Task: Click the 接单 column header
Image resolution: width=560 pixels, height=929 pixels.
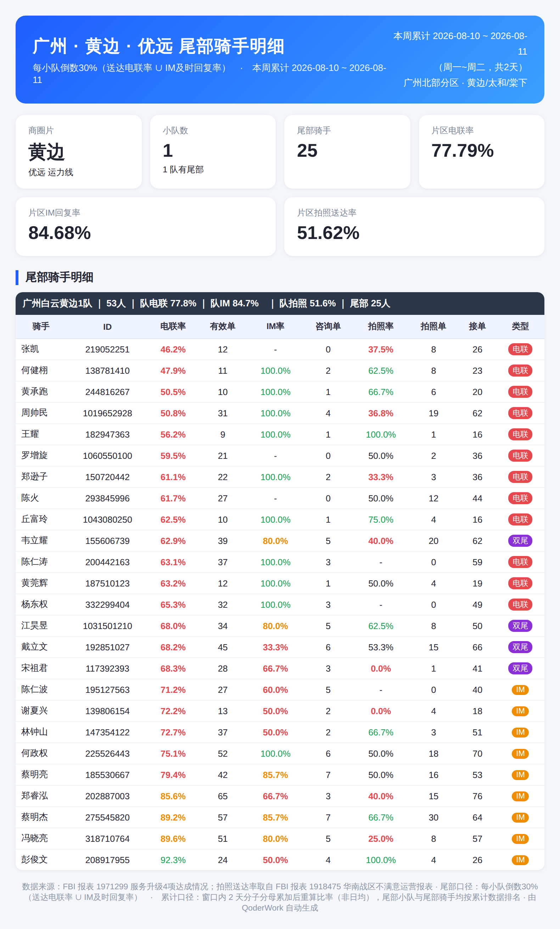Action: click(x=477, y=327)
